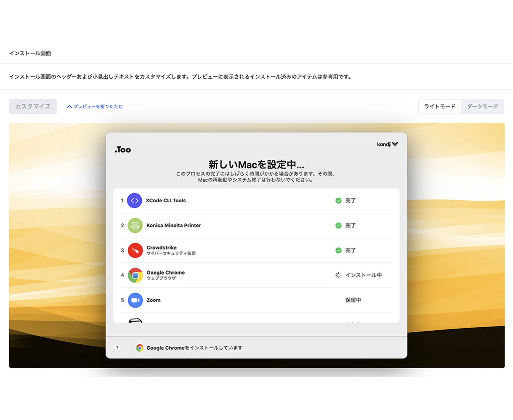Switch to ライトモード
513x420 pixels.
(439, 106)
